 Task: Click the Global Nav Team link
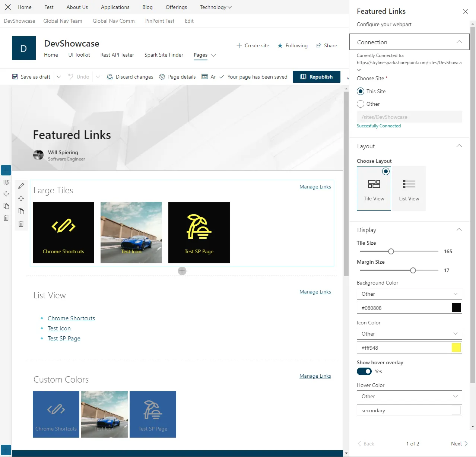point(63,21)
